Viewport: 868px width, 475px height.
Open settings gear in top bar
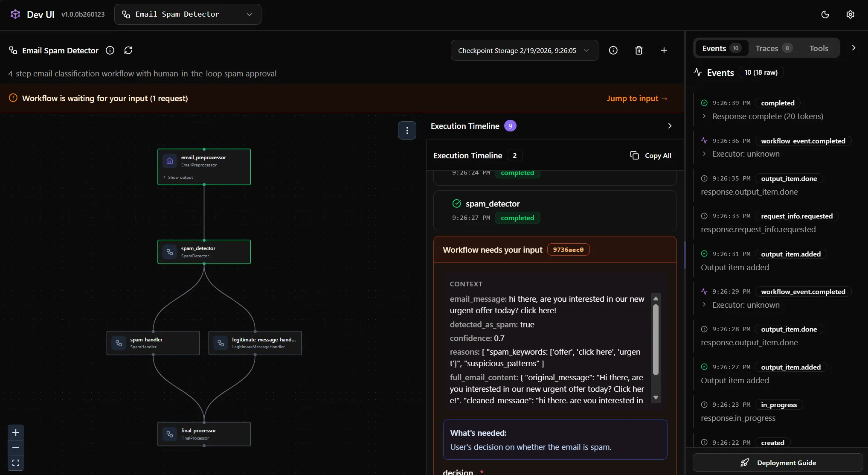(x=850, y=15)
